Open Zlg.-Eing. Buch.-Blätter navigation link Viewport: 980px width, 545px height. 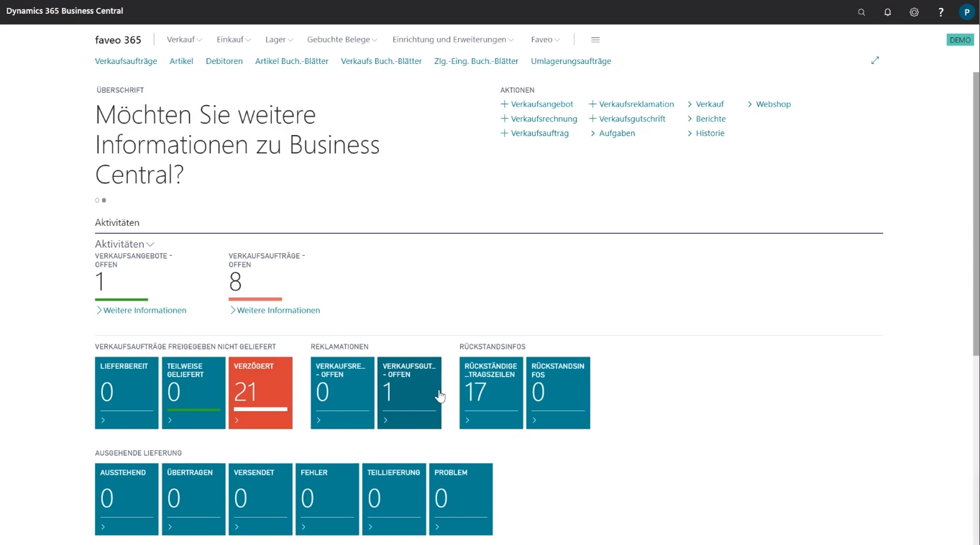[476, 61]
